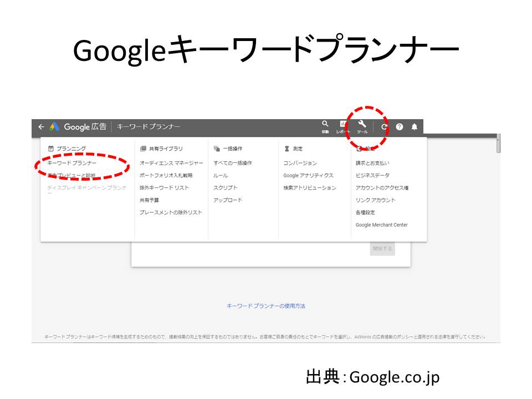Open ビジネスデータ settings
The image size is (532, 399).
click(x=372, y=176)
